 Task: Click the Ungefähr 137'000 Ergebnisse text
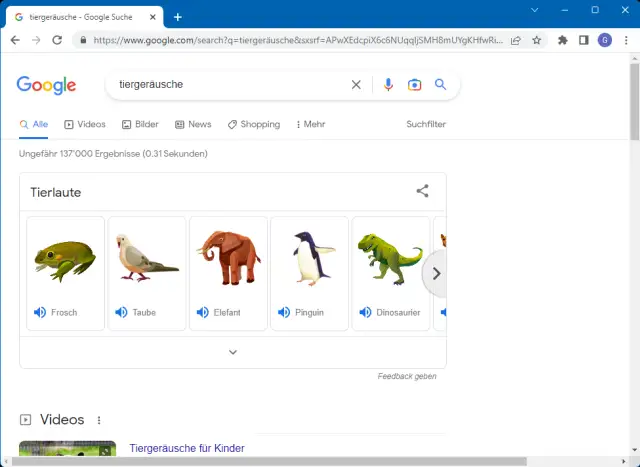[113, 154]
